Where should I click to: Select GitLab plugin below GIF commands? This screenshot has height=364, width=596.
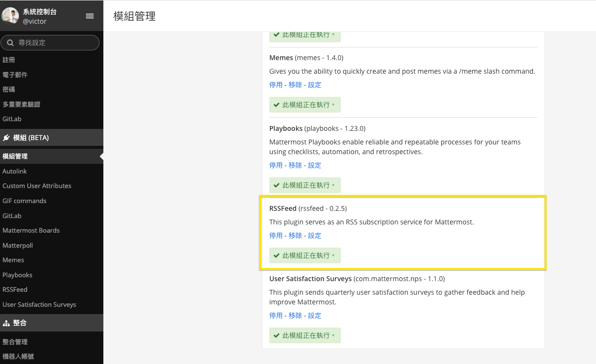[12, 216]
